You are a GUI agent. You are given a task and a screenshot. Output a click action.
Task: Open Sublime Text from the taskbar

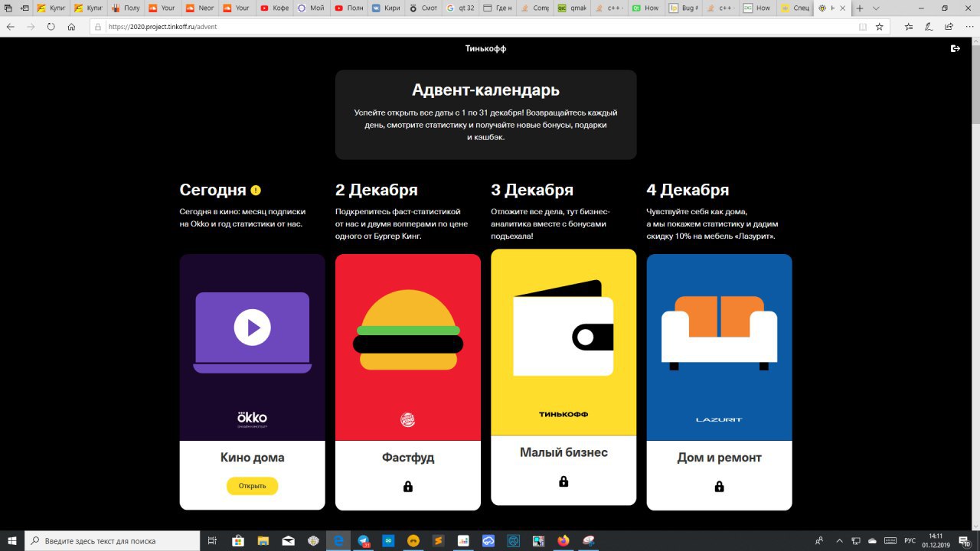pyautogui.click(x=438, y=540)
